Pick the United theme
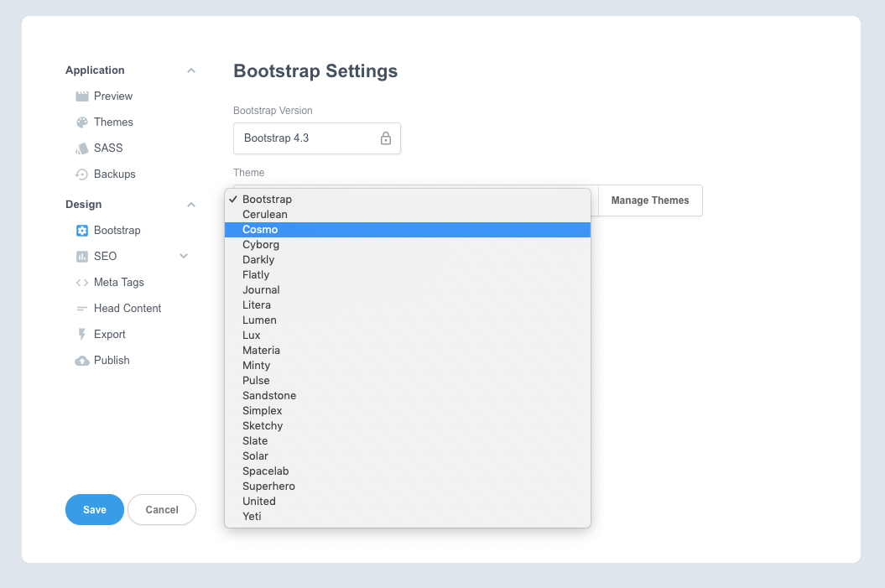The height and width of the screenshot is (588, 885). 408,501
